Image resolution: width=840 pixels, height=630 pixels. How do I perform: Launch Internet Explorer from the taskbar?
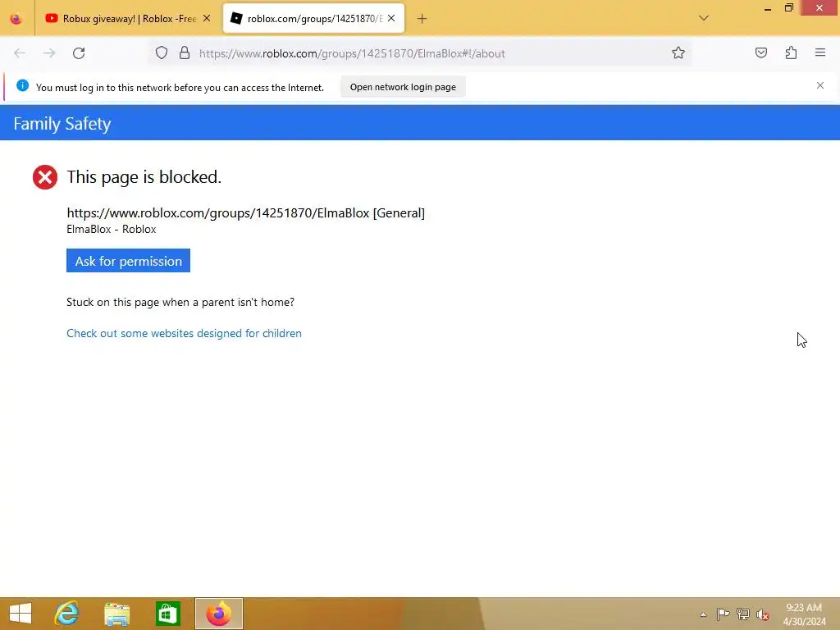point(67,614)
